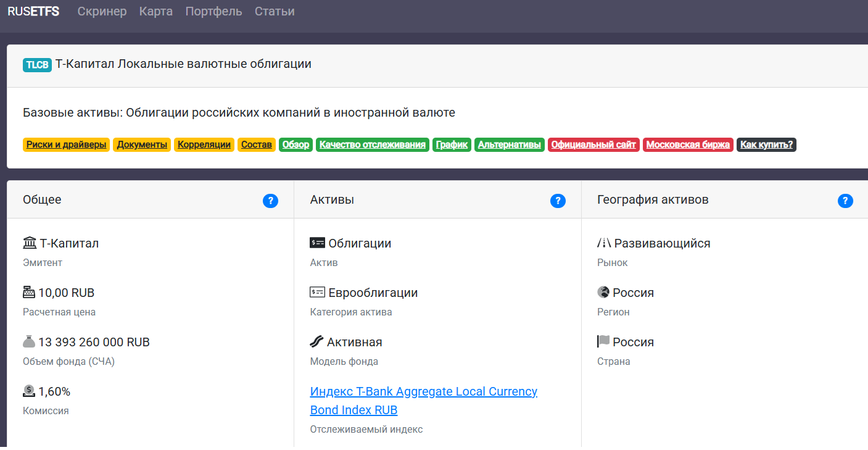Click the help icon in Общее panel
This screenshot has height=450, width=868.
[x=270, y=201]
